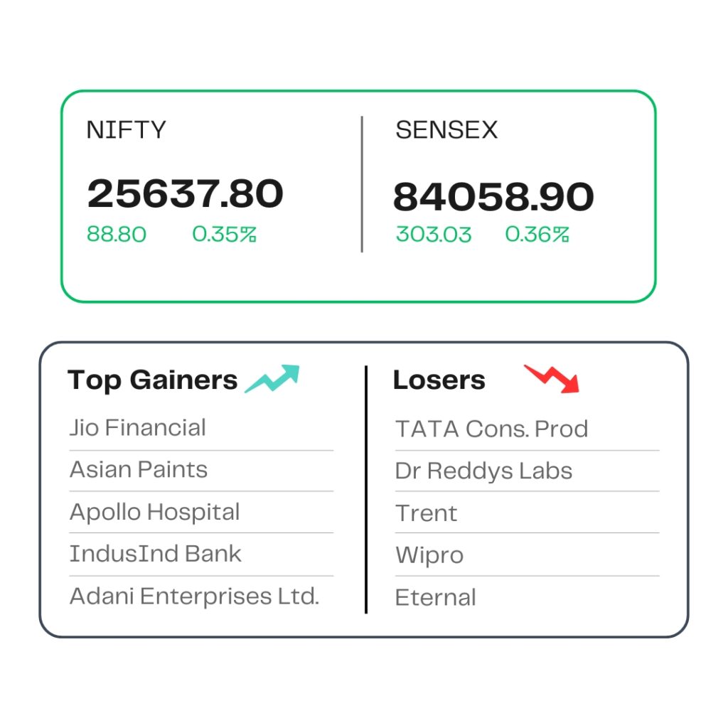The height and width of the screenshot is (728, 728).
Task: Select the SENSEX index label
Action: click(x=446, y=129)
